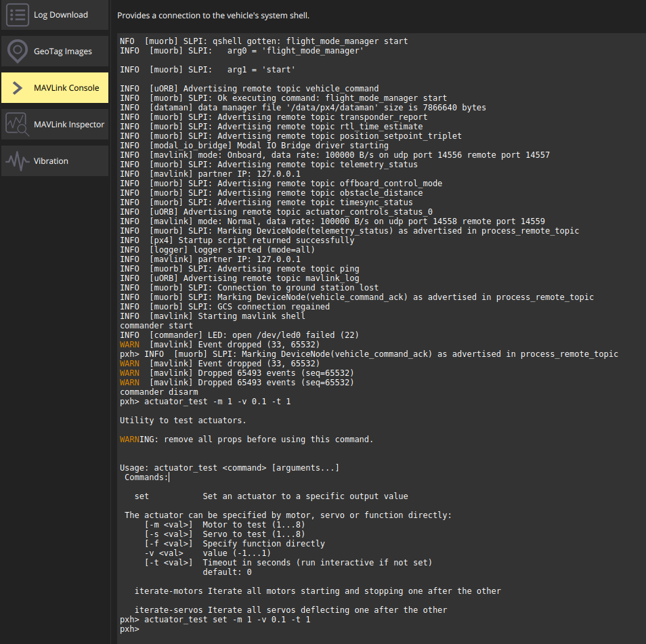Open the Log Download page
The width and height of the screenshot is (646, 644).
pos(55,15)
